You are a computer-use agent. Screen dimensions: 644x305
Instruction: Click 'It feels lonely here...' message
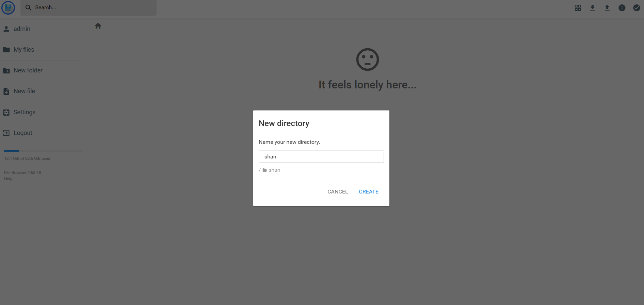[368, 85]
